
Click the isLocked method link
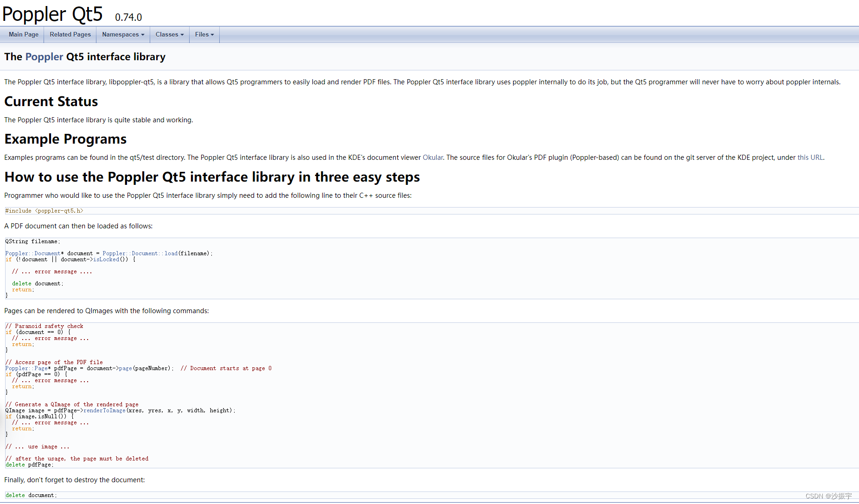(x=106, y=259)
